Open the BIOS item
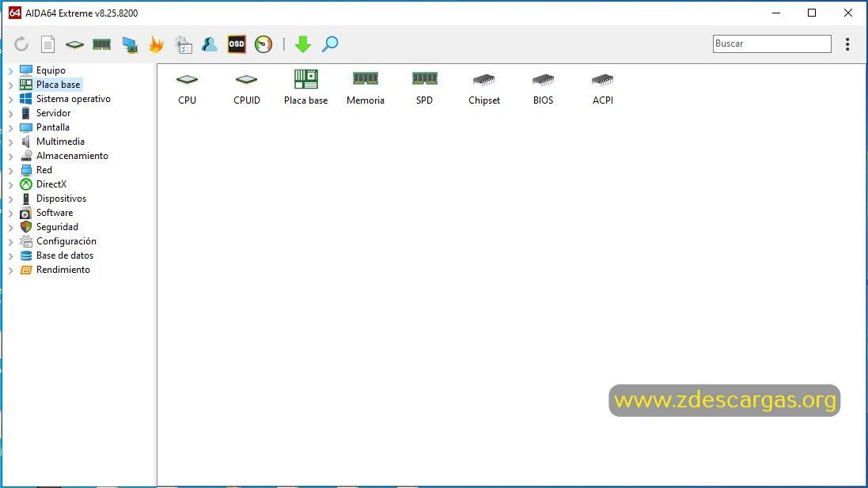Viewport: 868px width, 488px height. point(543,89)
